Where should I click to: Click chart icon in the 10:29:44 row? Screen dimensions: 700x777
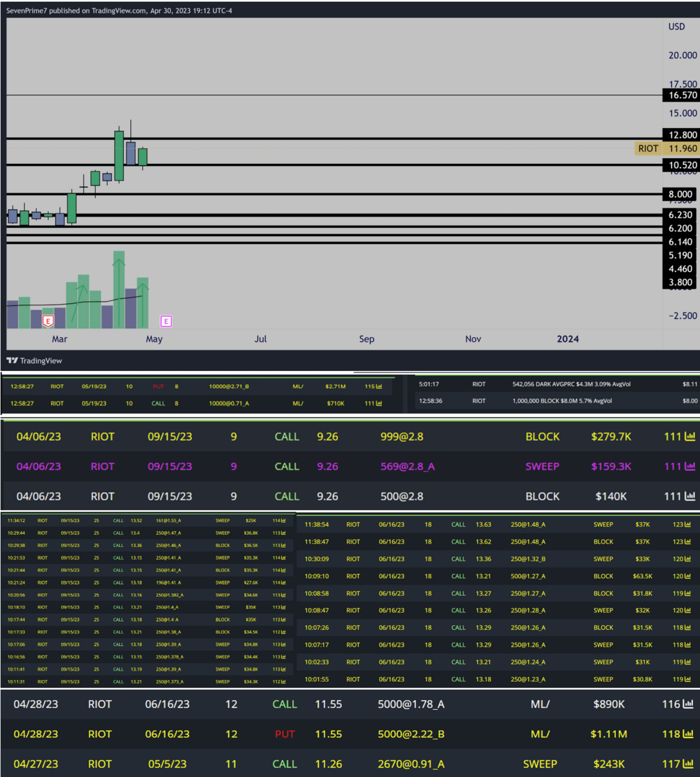[284, 533]
